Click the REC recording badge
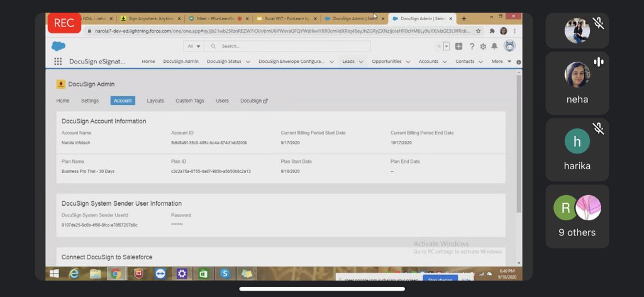Screen dimensions: 644x297 64,23
